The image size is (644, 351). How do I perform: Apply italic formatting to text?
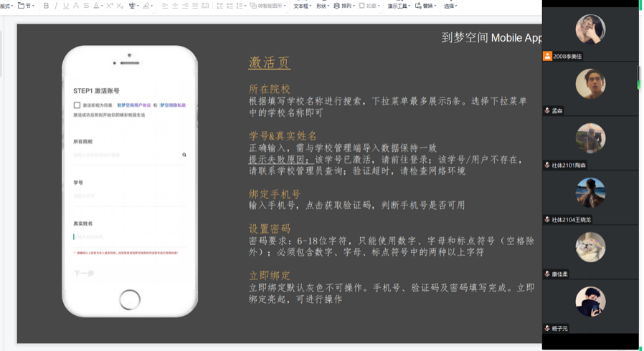(x=56, y=6)
